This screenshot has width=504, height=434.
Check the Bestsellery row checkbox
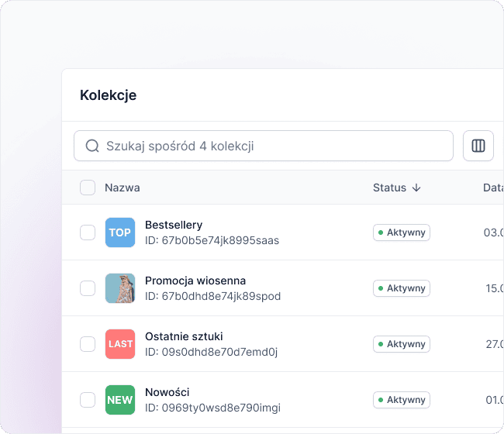[x=88, y=232]
